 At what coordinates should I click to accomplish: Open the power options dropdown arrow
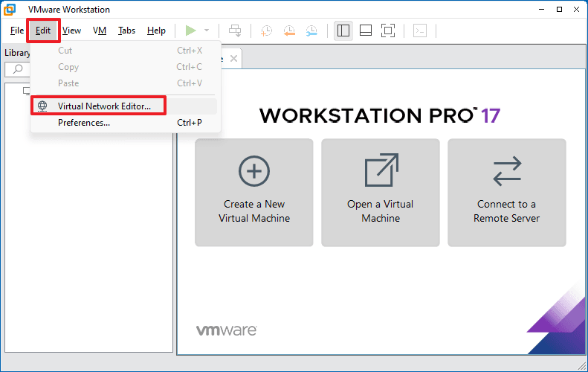(207, 31)
